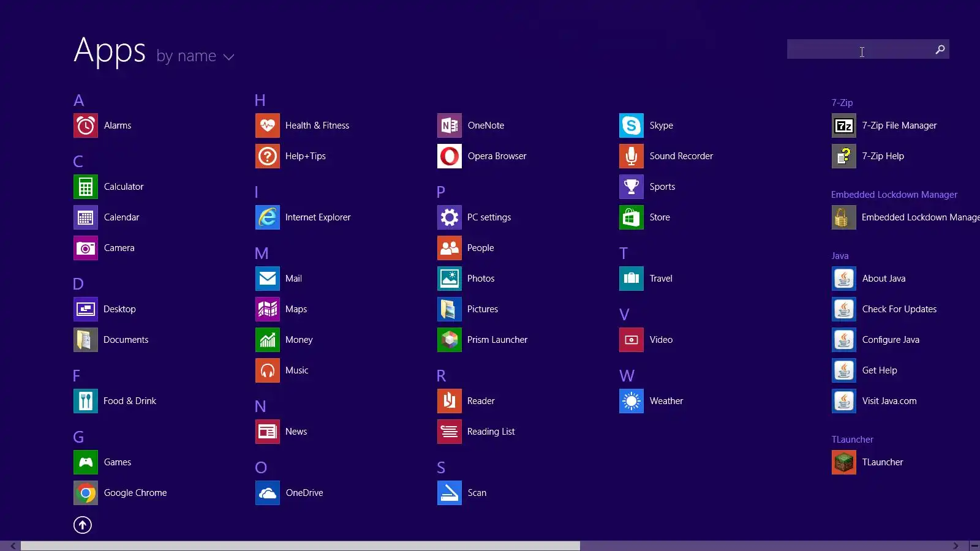Click the 'Configure Java' label
The height and width of the screenshot is (551, 980).
(x=891, y=340)
